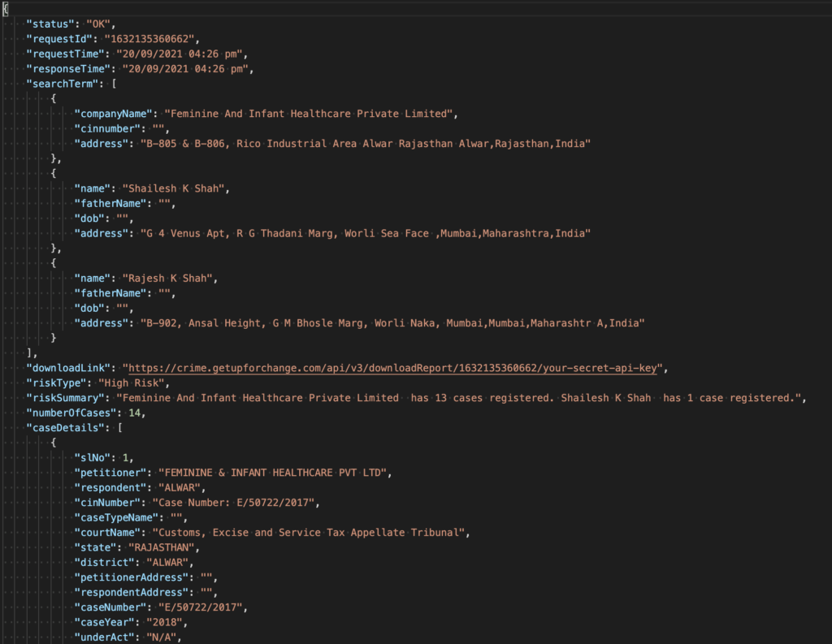Select the numberOfCases value 14
The width and height of the screenshot is (832, 644).
[x=134, y=413]
